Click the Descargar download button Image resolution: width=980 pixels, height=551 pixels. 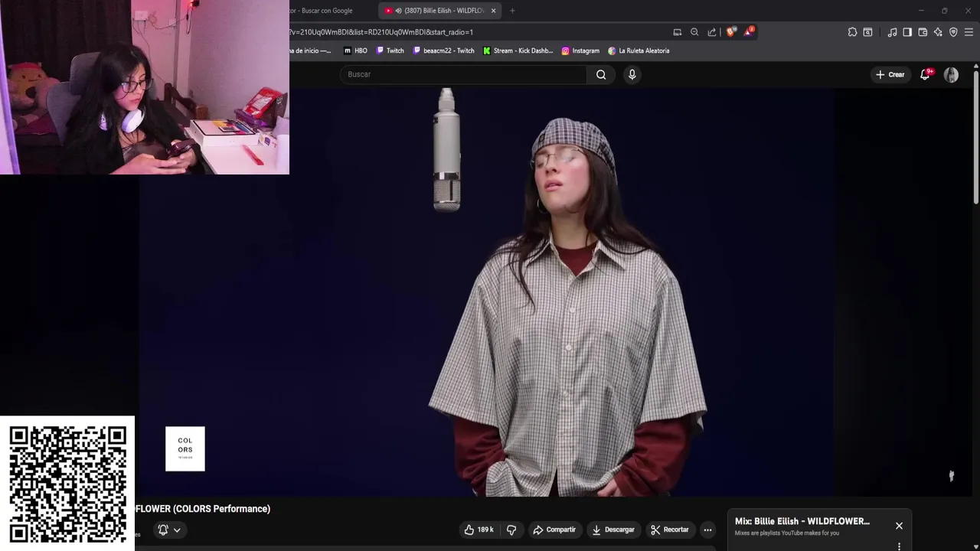pos(612,530)
